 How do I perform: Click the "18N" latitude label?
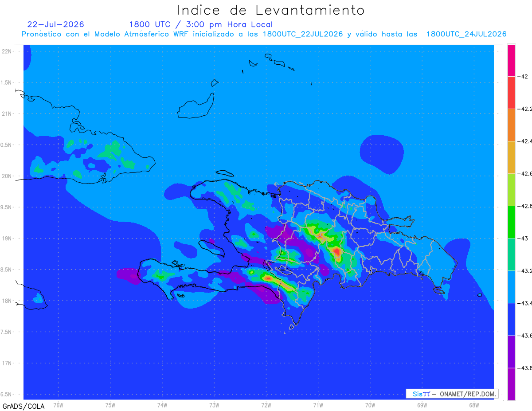pos(8,301)
